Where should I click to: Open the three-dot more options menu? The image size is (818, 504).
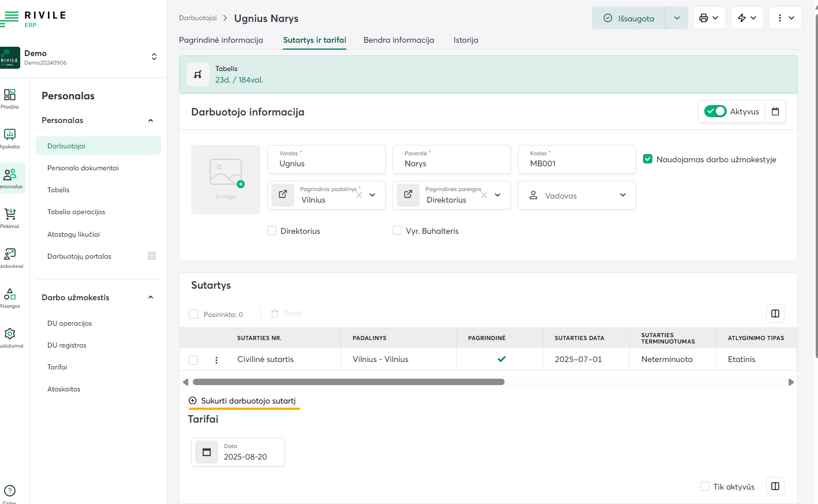click(785, 18)
